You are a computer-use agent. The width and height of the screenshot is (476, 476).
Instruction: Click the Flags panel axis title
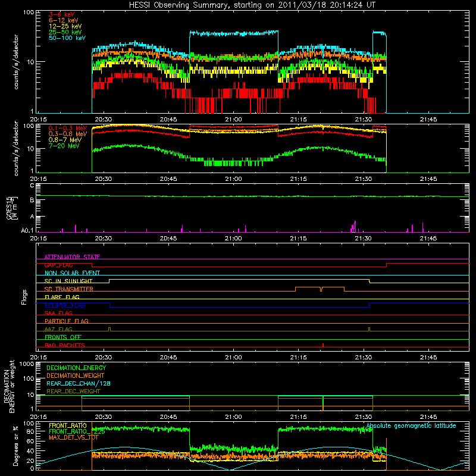24,297
